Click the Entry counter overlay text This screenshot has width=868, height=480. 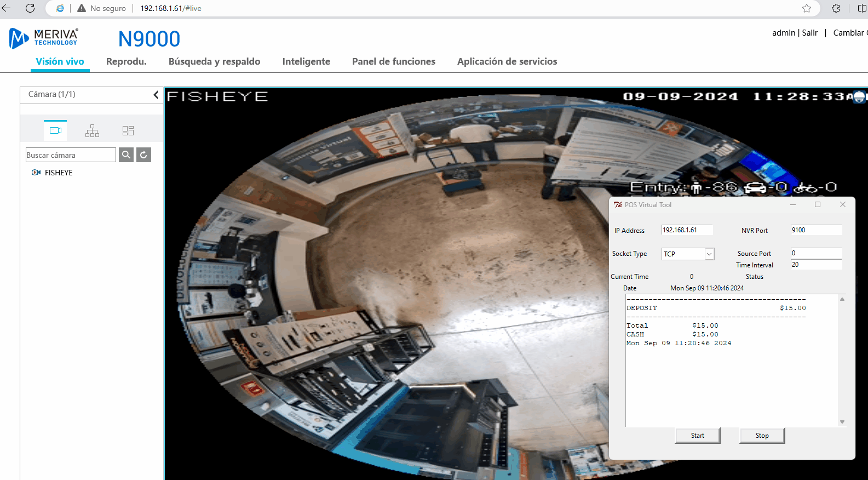coord(733,187)
